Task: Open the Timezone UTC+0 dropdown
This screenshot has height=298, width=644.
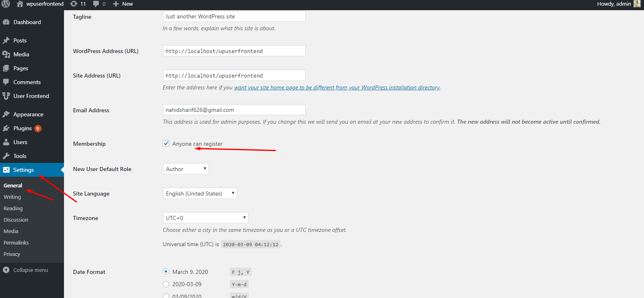Action: point(205,218)
